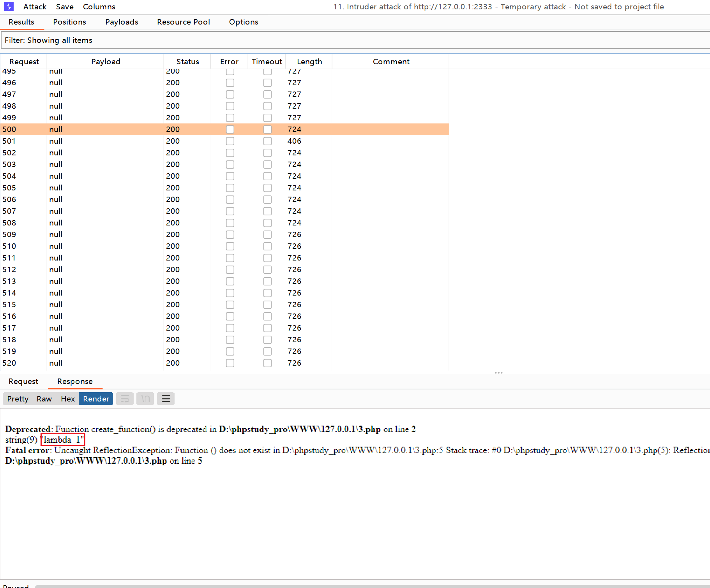Switch response view to Raw

[44, 399]
